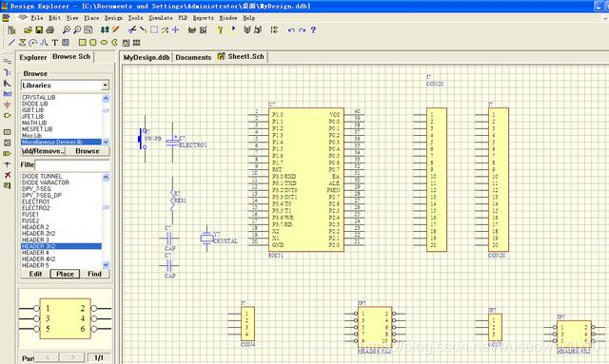Select the red X No ERC tool
Image resolution: width=609 pixels, height=364 pixels.
tap(7, 175)
